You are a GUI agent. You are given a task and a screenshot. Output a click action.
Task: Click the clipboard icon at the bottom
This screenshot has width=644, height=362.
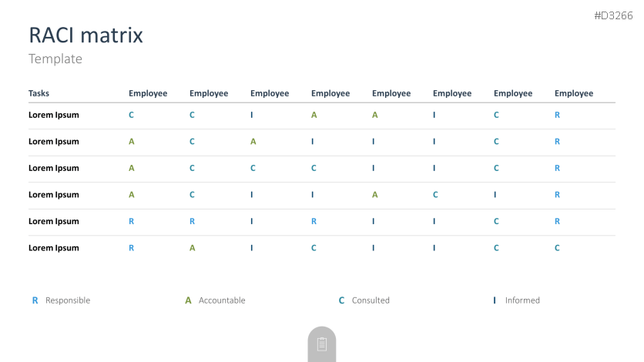[322, 344]
